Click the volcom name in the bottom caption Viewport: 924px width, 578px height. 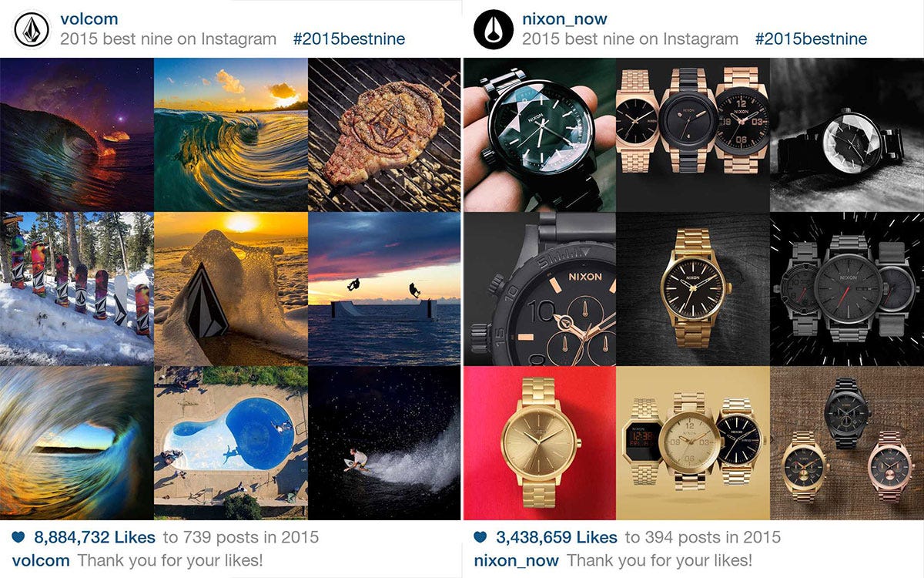41,560
